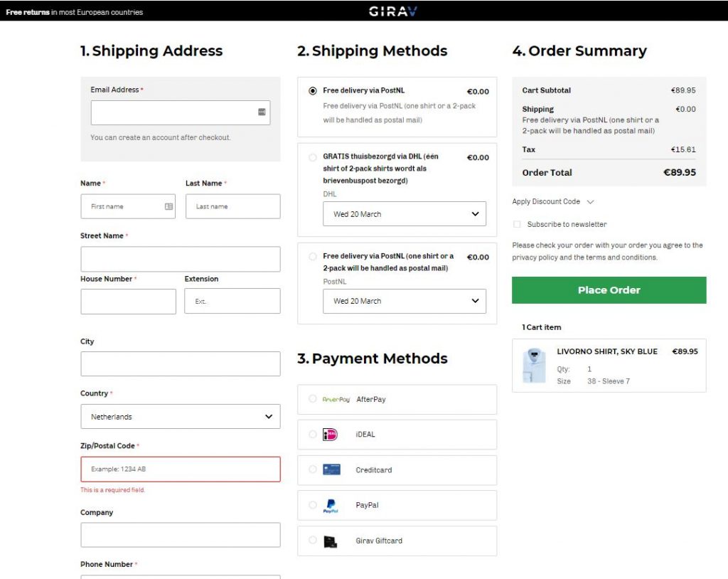
Task: Click the PayPal logo icon
Action: pos(331,506)
